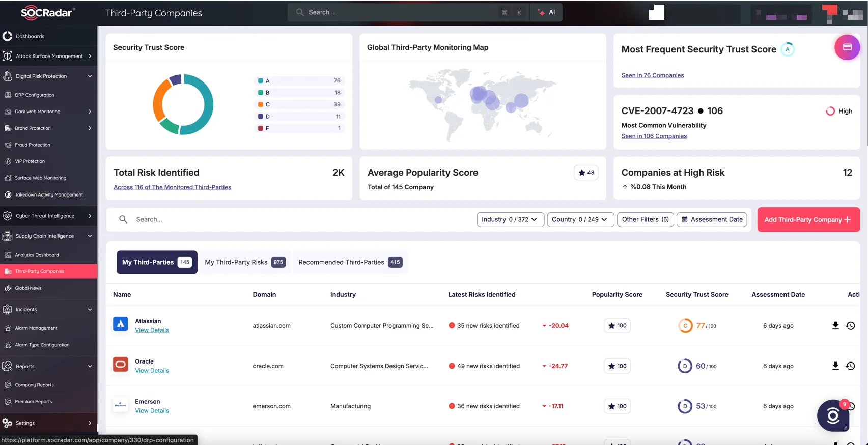Download Oracle report icon
Image resolution: width=868 pixels, height=445 pixels.
(x=835, y=366)
